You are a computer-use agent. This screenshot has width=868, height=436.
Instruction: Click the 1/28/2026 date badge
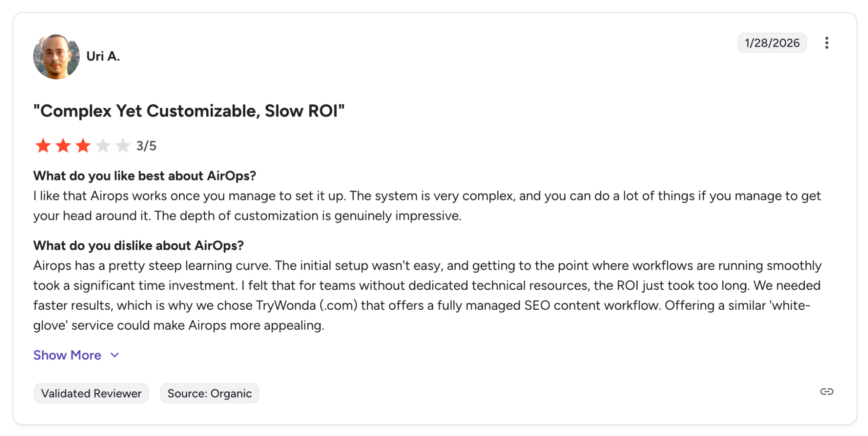click(x=772, y=43)
